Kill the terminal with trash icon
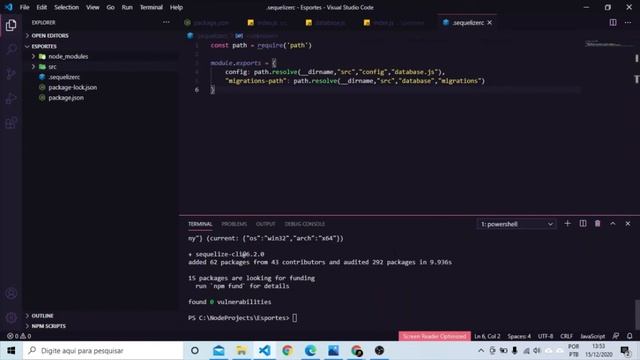Viewport: 640px width, 360px height. pos(598,224)
